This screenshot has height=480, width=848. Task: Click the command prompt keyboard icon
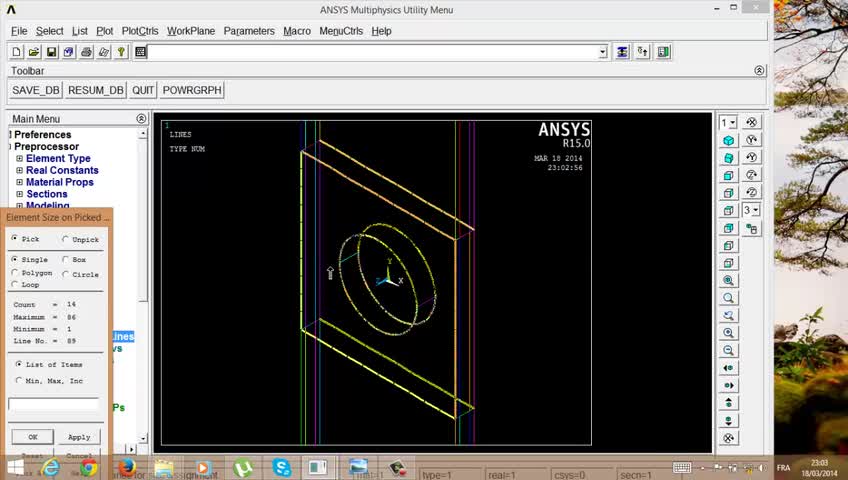[x=141, y=52]
